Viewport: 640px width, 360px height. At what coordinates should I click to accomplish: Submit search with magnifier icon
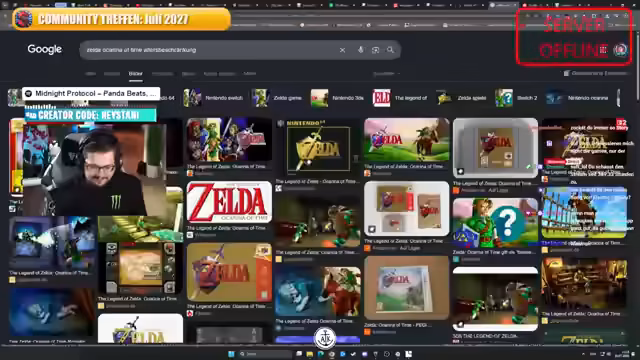click(x=391, y=50)
